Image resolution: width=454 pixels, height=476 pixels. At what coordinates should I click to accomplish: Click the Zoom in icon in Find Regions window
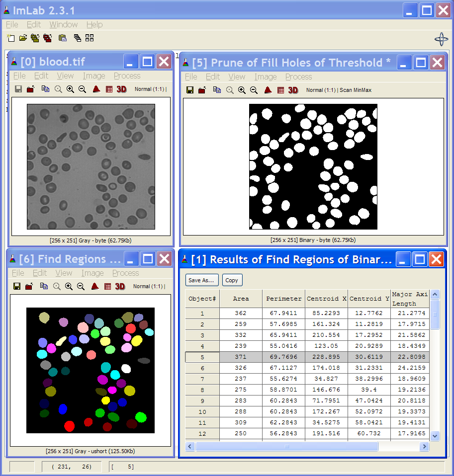pyautogui.click(x=69, y=286)
